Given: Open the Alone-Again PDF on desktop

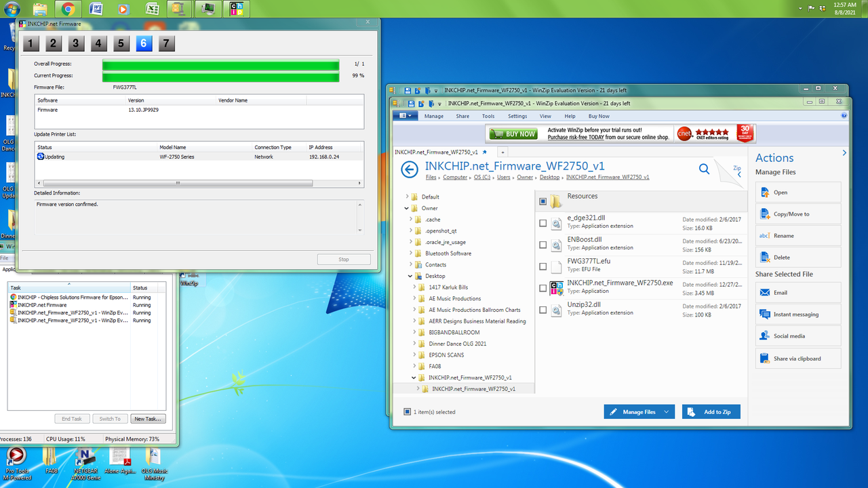Looking at the screenshot, I should (x=120, y=461).
